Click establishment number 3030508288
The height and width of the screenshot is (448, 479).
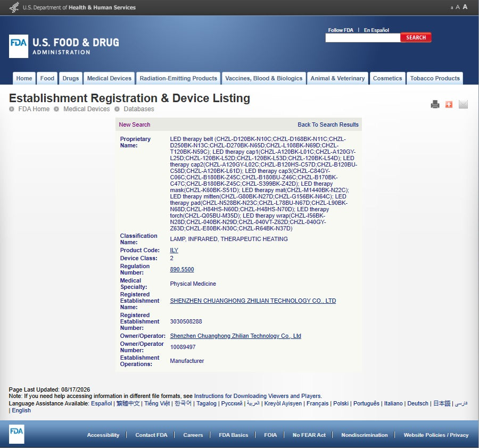(186, 321)
